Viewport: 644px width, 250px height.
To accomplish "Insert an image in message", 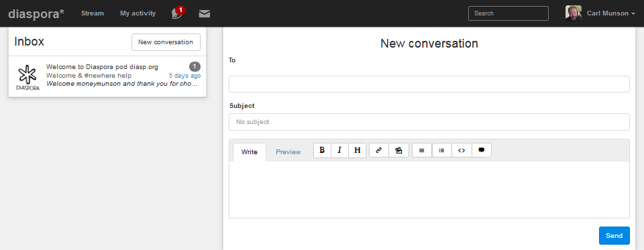I will coord(398,150).
